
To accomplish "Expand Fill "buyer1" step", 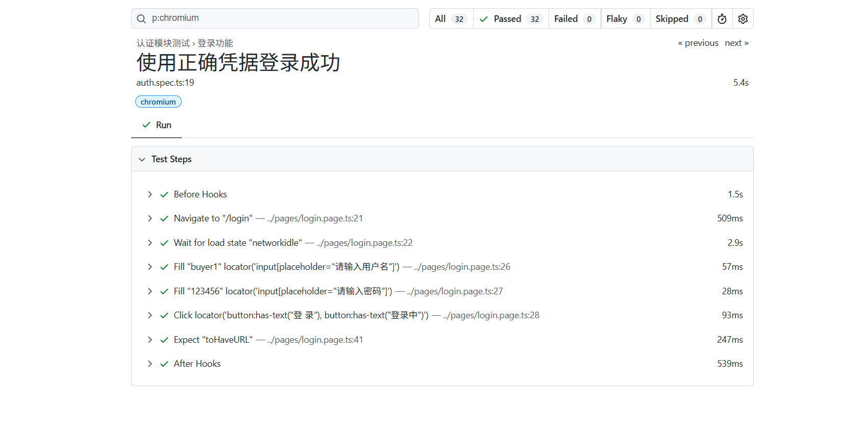I will click(x=150, y=267).
